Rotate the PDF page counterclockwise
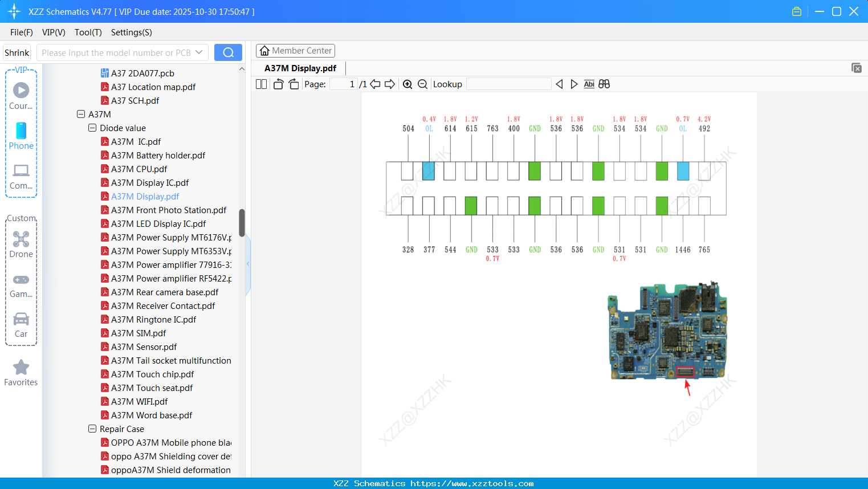The image size is (868, 489). pyautogui.click(x=278, y=84)
